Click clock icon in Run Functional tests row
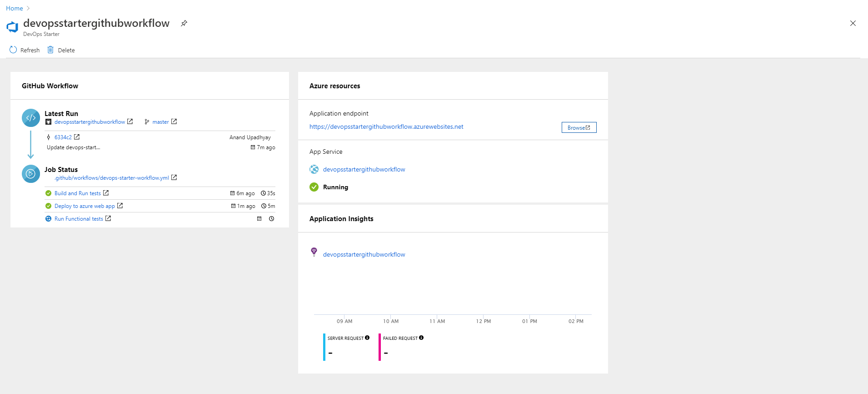This screenshot has width=868, height=394. pos(271,219)
